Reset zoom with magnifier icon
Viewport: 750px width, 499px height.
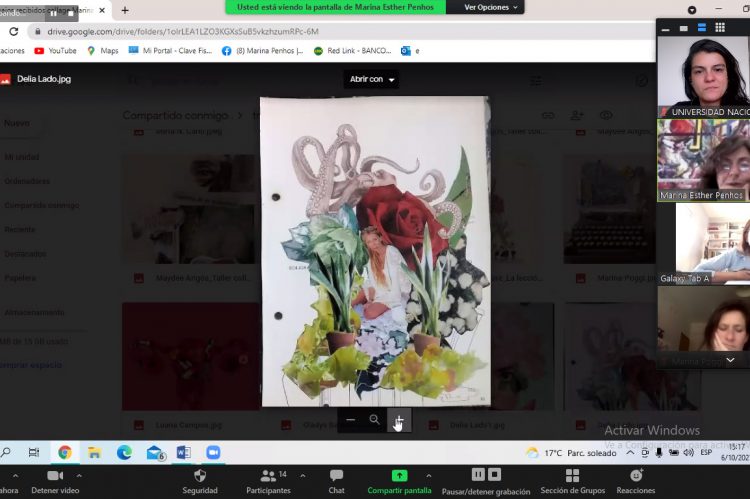pos(374,421)
